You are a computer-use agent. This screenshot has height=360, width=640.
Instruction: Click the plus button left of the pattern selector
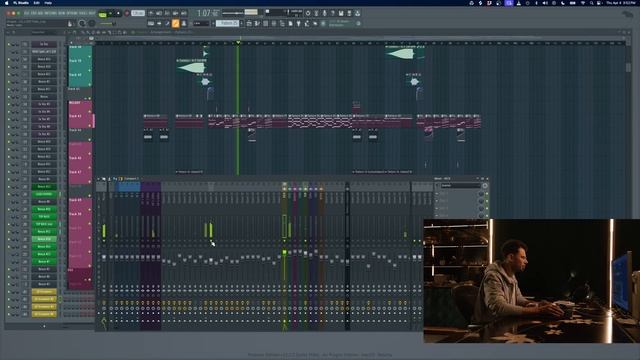(x=213, y=23)
